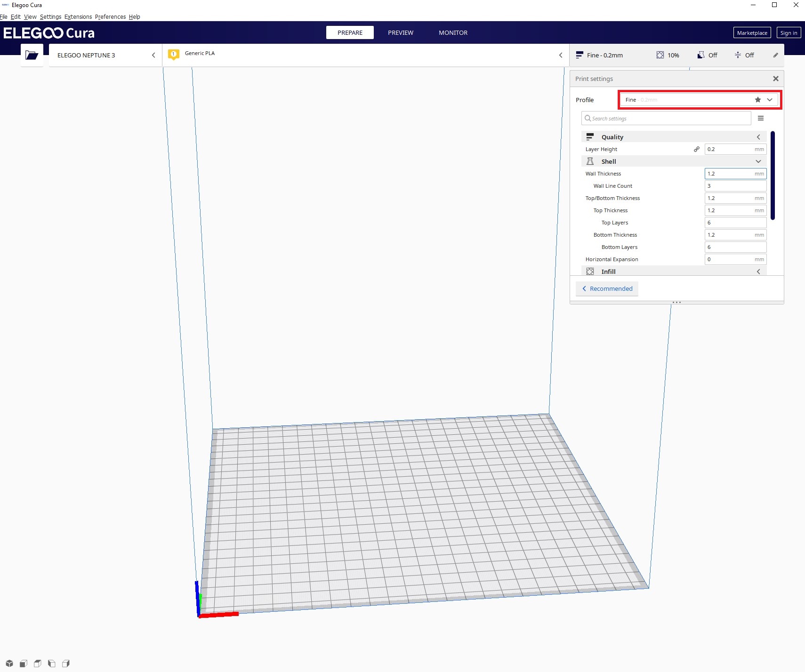Open the Edit menu

pos(16,17)
